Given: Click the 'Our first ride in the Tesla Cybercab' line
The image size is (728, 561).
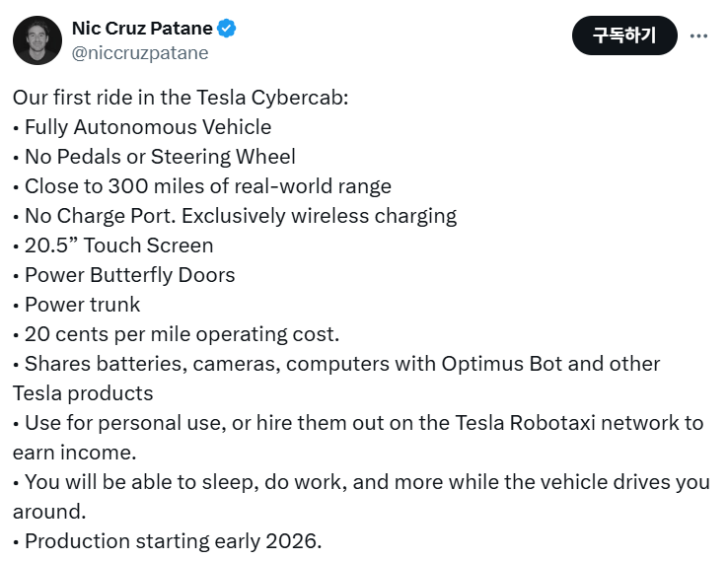Looking at the screenshot, I should point(181,98).
